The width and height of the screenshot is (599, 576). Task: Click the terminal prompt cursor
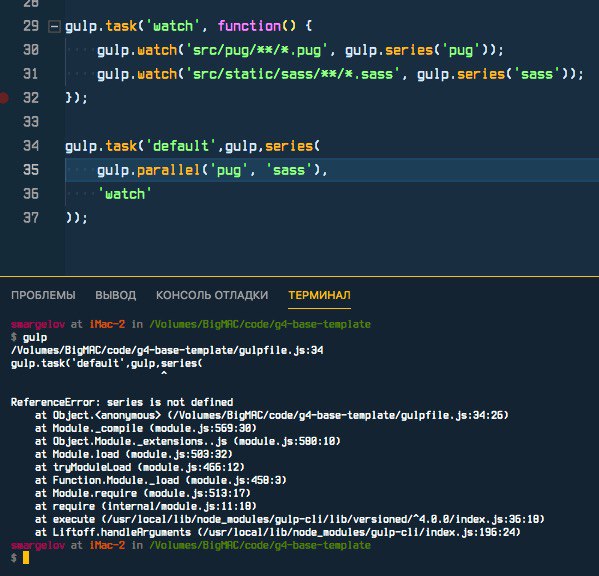(26, 558)
